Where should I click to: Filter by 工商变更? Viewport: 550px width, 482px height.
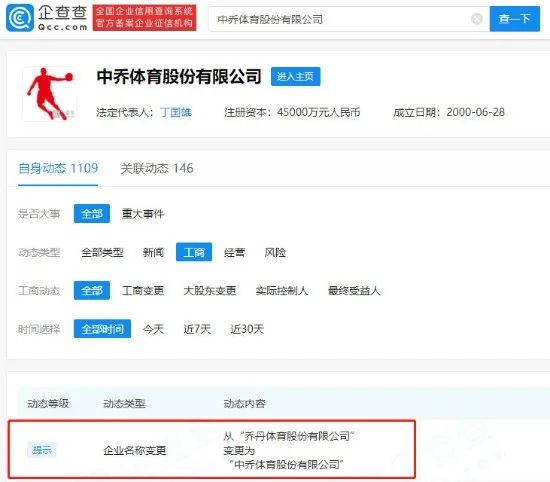[143, 290]
